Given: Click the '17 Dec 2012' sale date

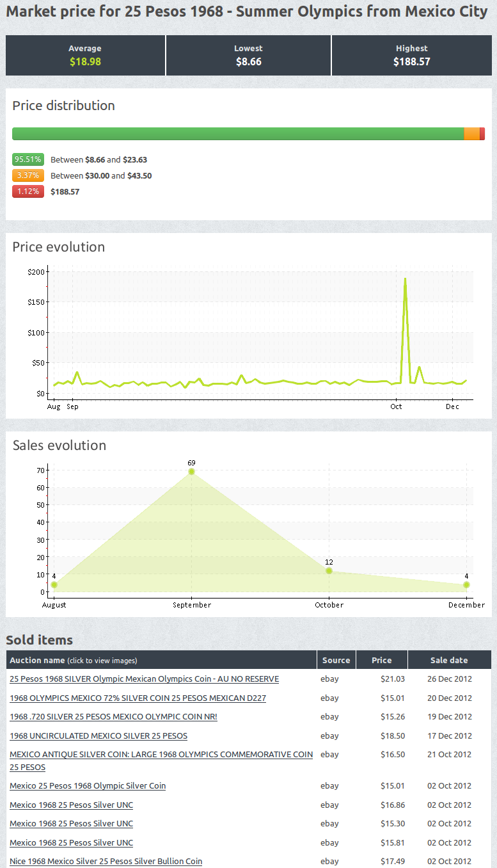Looking at the screenshot, I should (x=450, y=735).
